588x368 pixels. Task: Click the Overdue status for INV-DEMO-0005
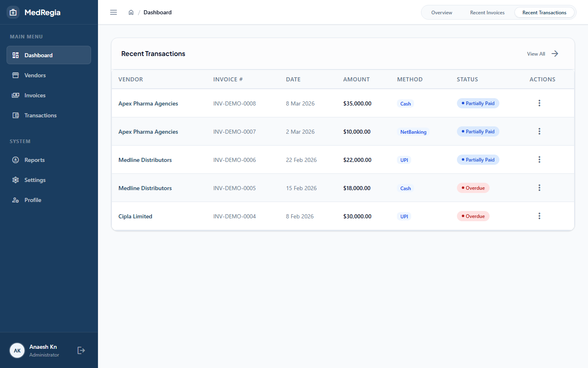pyautogui.click(x=473, y=188)
